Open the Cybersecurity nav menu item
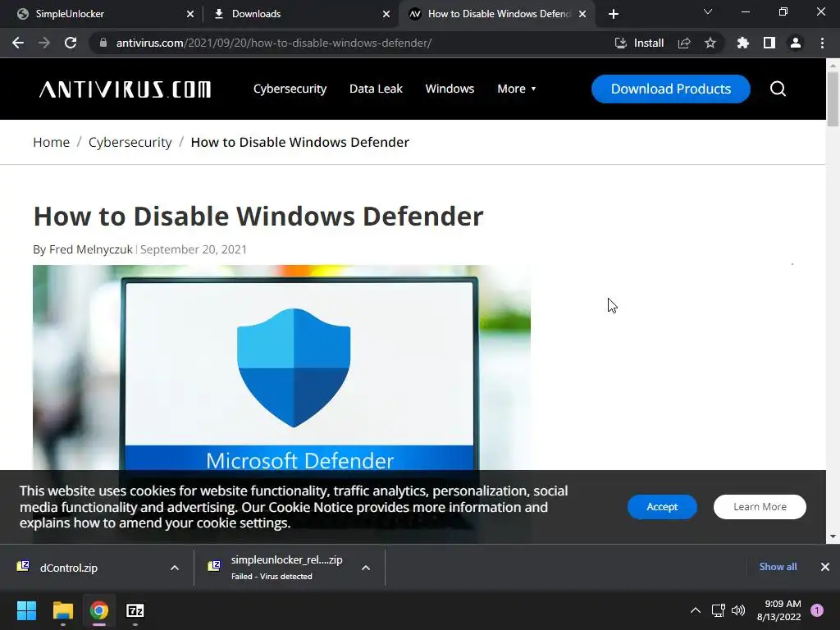This screenshot has height=630, width=840. coord(290,89)
